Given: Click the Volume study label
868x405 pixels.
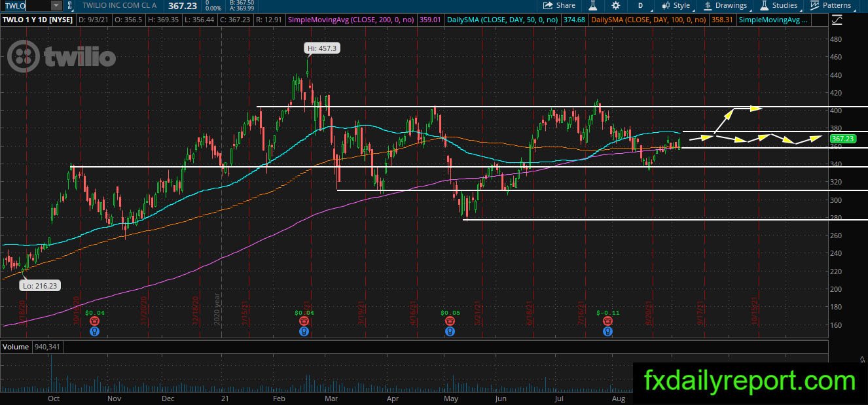Looking at the screenshot, I should coord(15,347).
